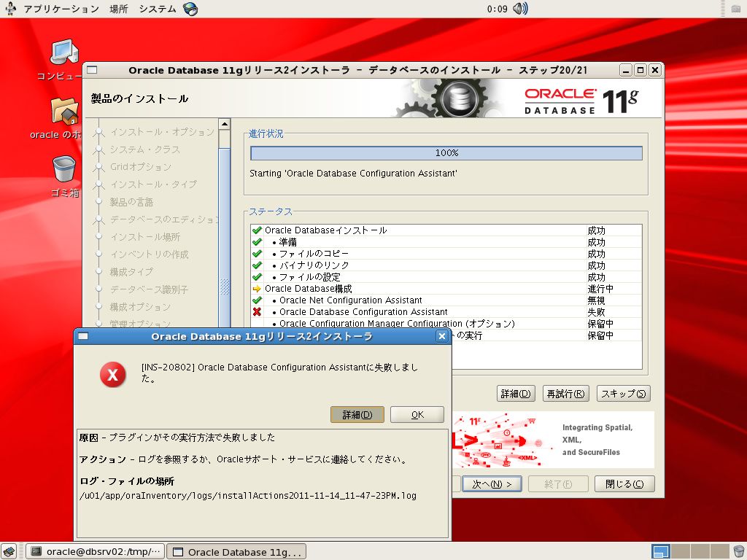Click the Oracle Database 11g logo banner

(581, 101)
